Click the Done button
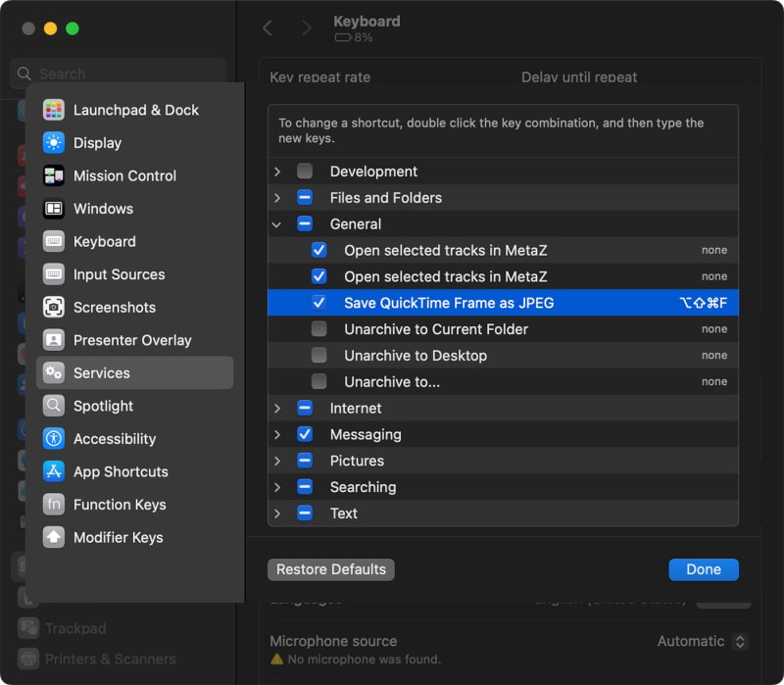Screen dimensions: 784x685 coord(703,569)
